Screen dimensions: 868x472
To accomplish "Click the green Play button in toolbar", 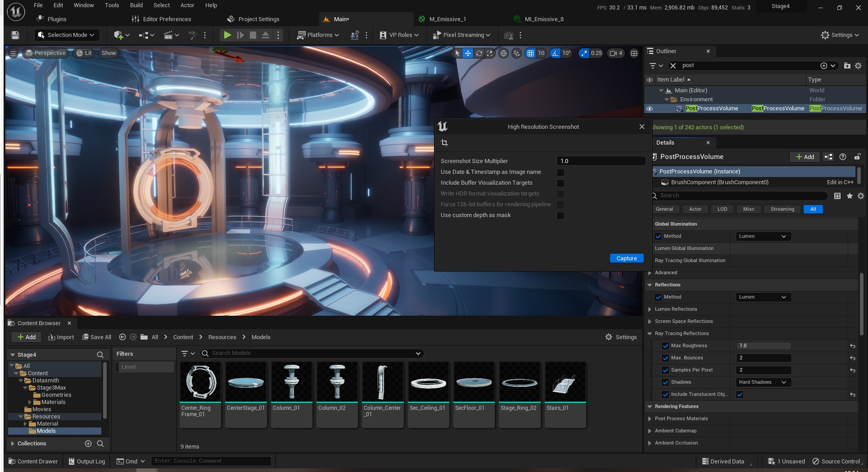I will [x=227, y=35].
